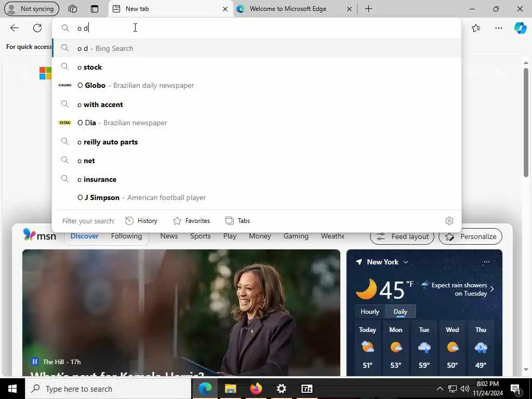
Task: Filter search by Favorites
Action: point(191,221)
